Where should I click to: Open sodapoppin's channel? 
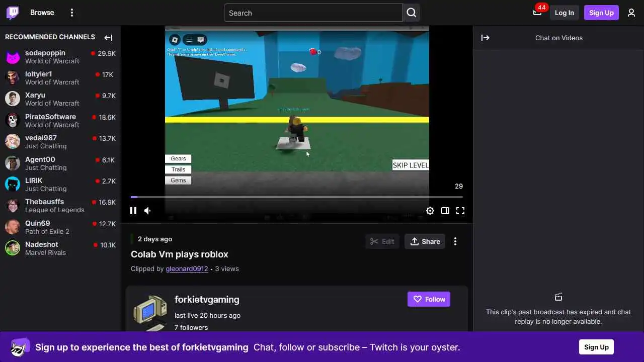(60, 57)
